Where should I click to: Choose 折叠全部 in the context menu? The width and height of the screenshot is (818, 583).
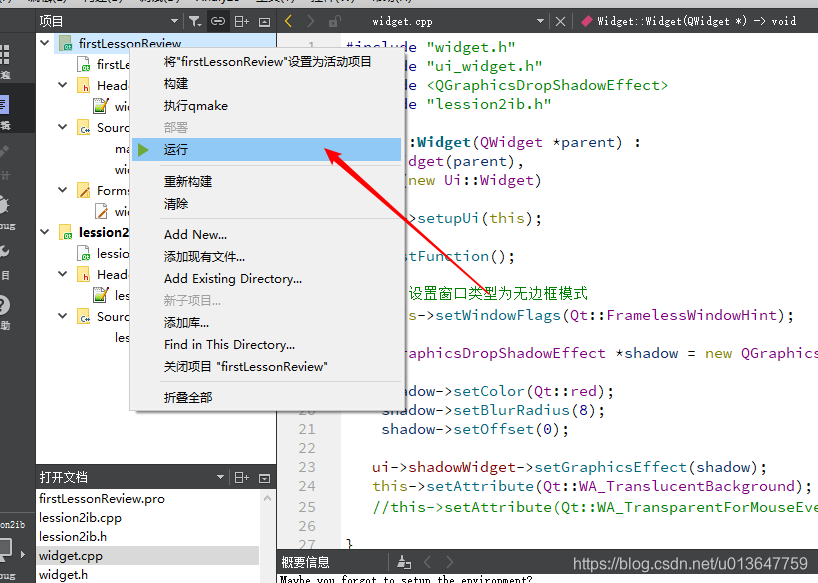point(267,397)
